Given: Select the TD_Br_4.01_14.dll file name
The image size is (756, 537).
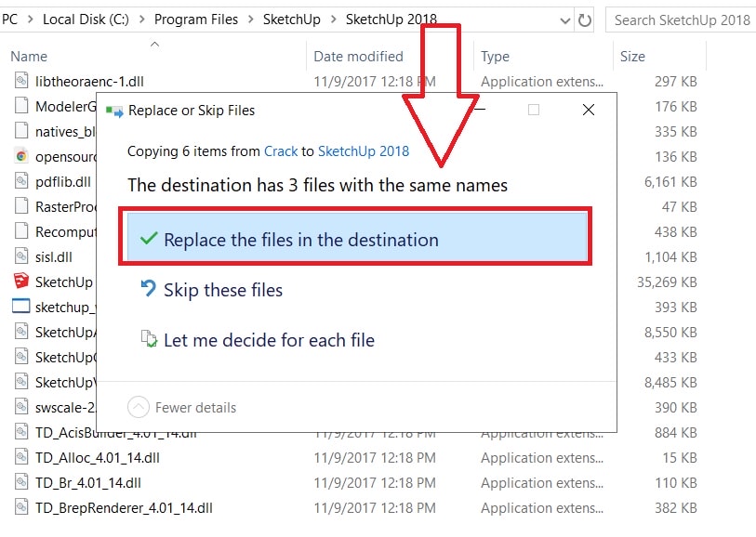Looking at the screenshot, I should tap(88, 482).
